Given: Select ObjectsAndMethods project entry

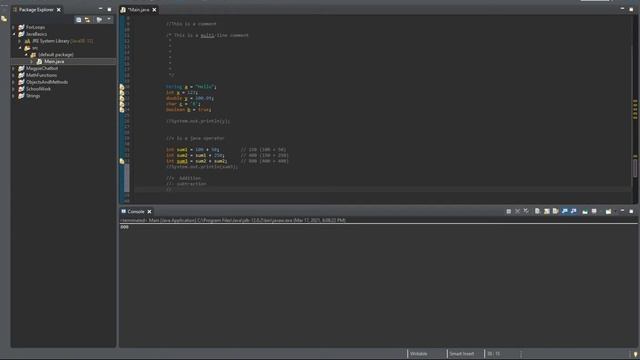Looking at the screenshot, I should tap(47, 82).
